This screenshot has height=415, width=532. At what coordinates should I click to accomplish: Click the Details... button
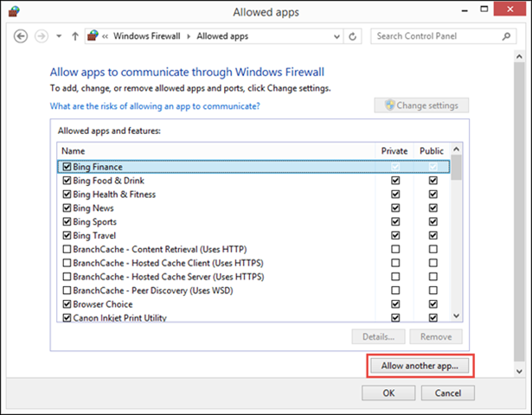378,336
